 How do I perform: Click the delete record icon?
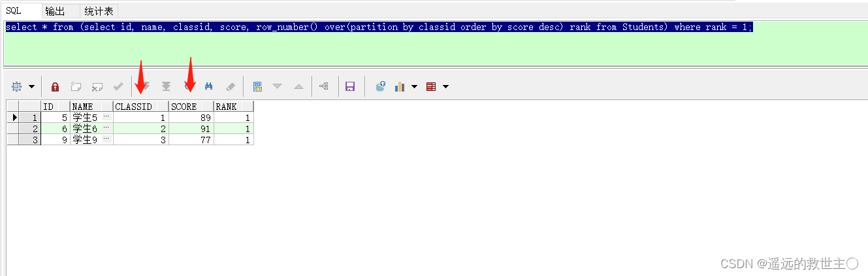click(x=97, y=86)
